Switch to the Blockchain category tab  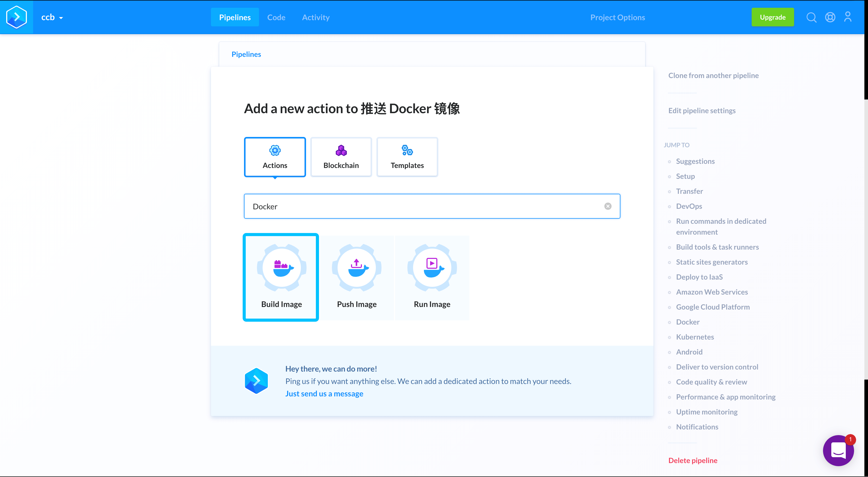341,157
